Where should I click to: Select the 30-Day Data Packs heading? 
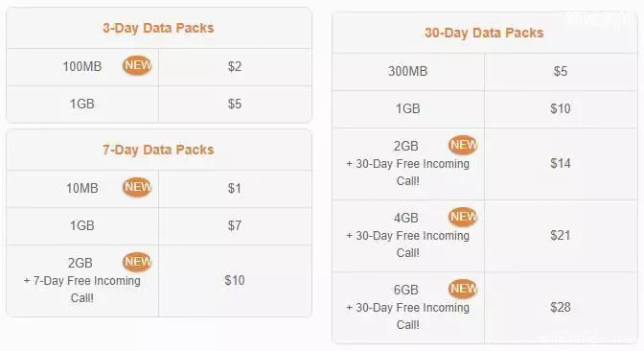[484, 33]
